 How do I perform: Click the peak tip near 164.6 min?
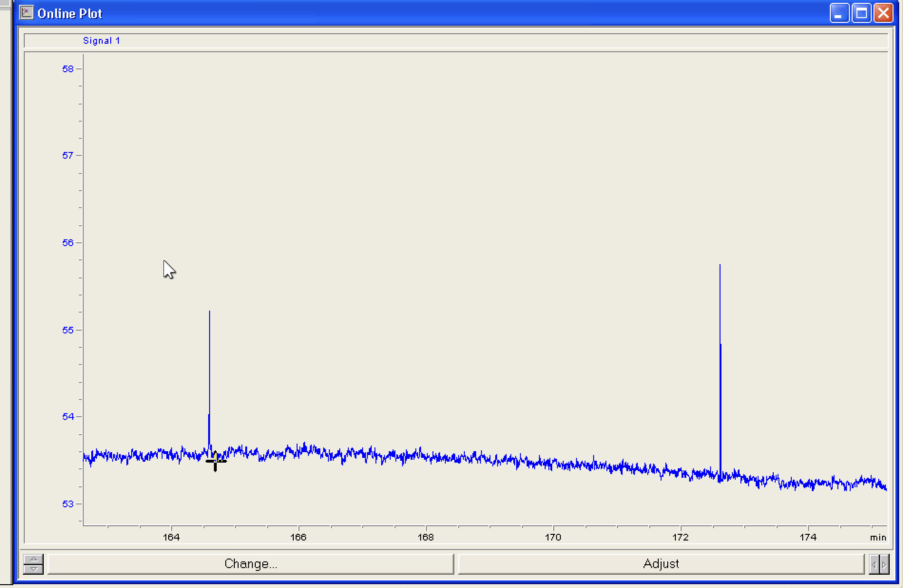(210, 311)
